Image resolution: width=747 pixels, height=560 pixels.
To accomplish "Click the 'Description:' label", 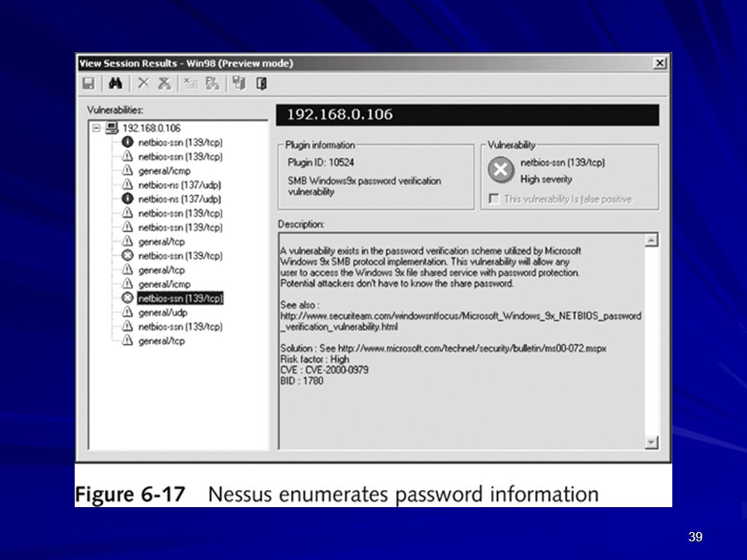I will pos(301,224).
